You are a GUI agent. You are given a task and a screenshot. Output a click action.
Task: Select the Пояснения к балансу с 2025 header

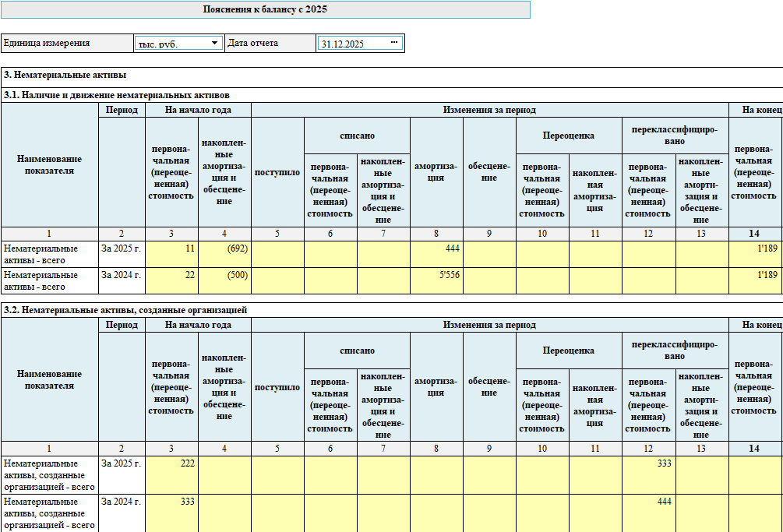coord(265,9)
